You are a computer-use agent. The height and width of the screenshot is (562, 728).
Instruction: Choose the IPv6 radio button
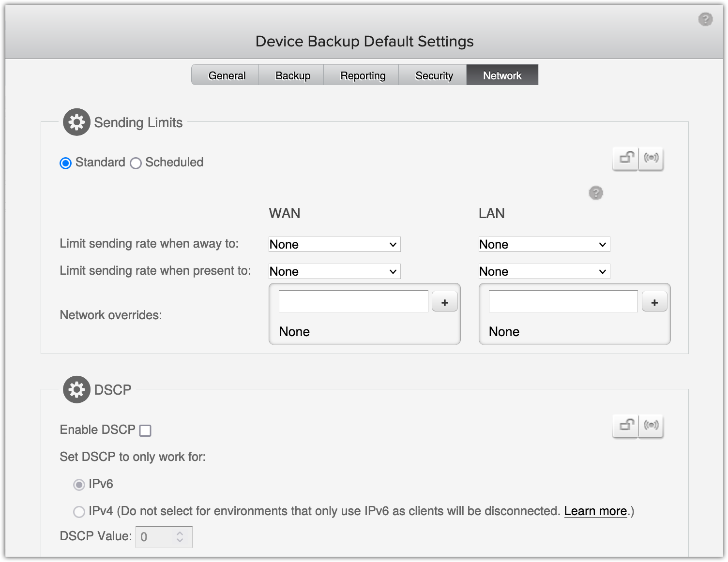pyautogui.click(x=79, y=485)
